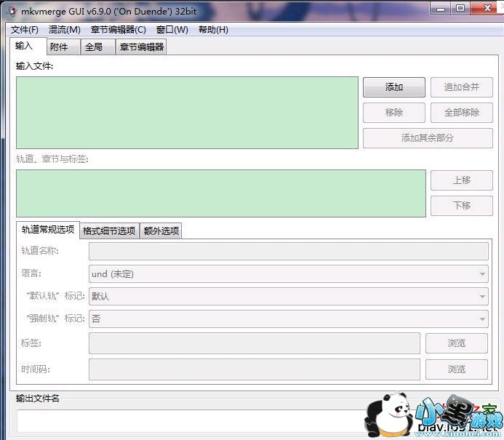
Task: Expand the 默认轨 标记 dropdown
Action: click(289, 296)
